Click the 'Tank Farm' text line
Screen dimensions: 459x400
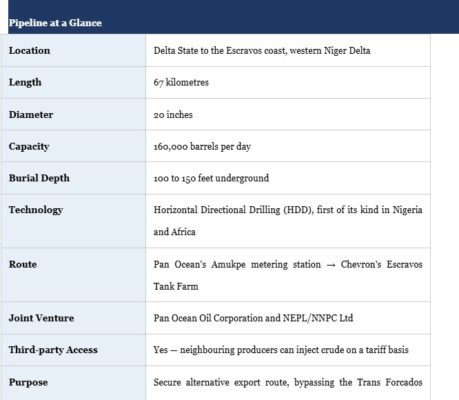176,286
